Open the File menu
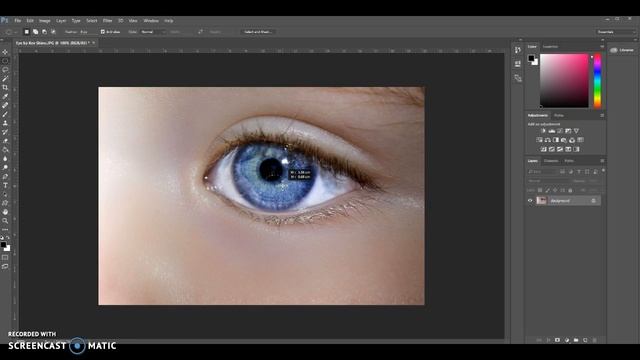This screenshot has height=360, width=640. click(x=18, y=20)
